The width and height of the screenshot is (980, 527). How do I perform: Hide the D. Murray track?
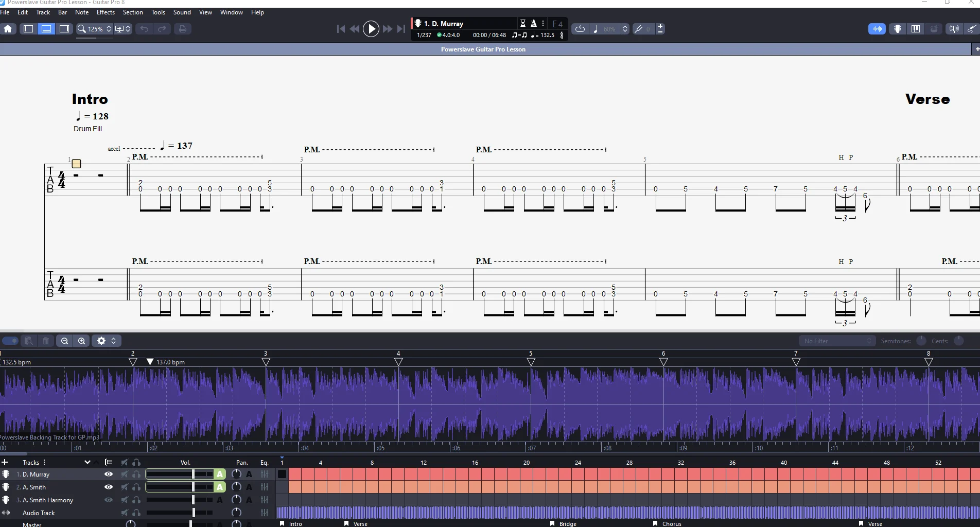coord(109,474)
